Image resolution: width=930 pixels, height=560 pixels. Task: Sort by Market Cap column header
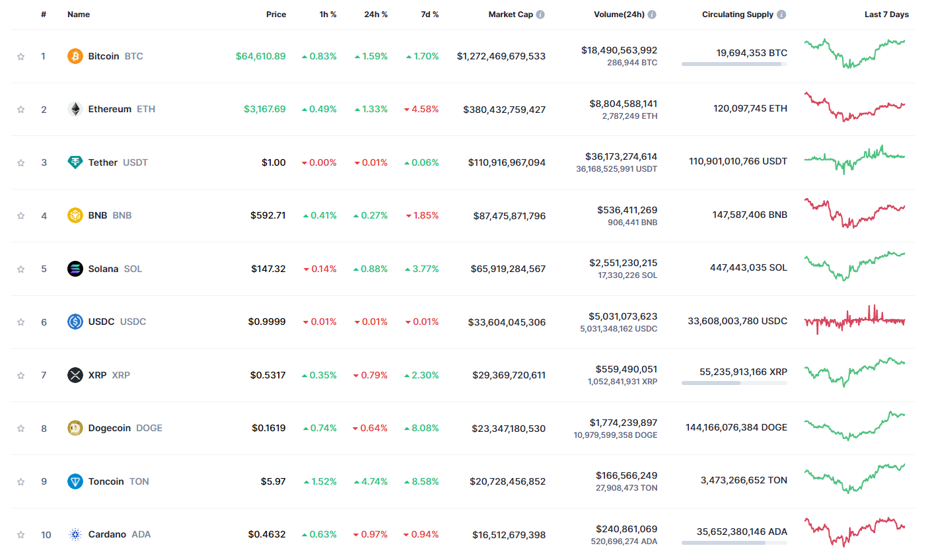pyautogui.click(x=511, y=15)
